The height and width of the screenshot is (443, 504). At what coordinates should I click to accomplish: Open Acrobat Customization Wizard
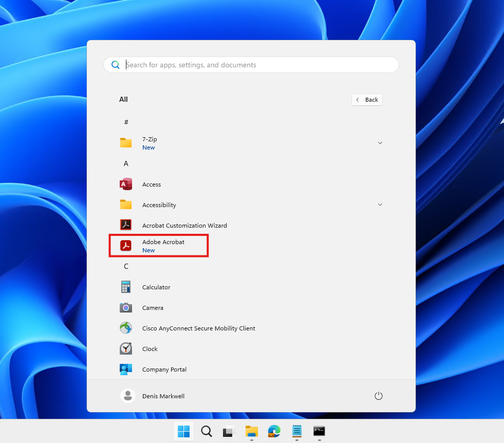click(184, 226)
